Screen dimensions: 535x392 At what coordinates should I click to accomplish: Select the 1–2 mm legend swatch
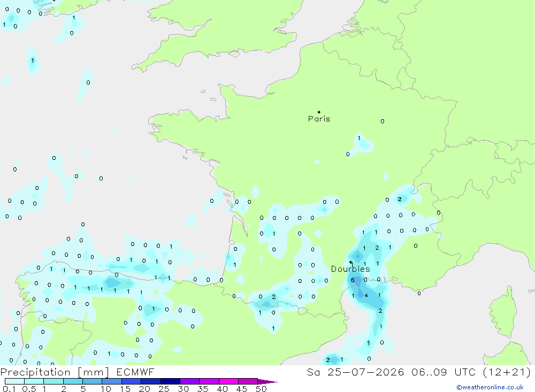click(53, 381)
